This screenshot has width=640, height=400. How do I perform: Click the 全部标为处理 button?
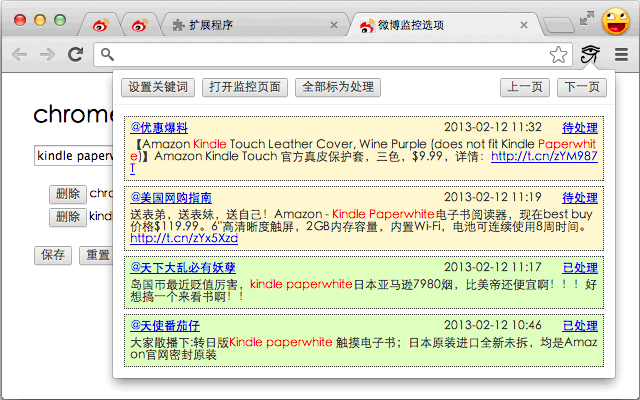click(338, 87)
